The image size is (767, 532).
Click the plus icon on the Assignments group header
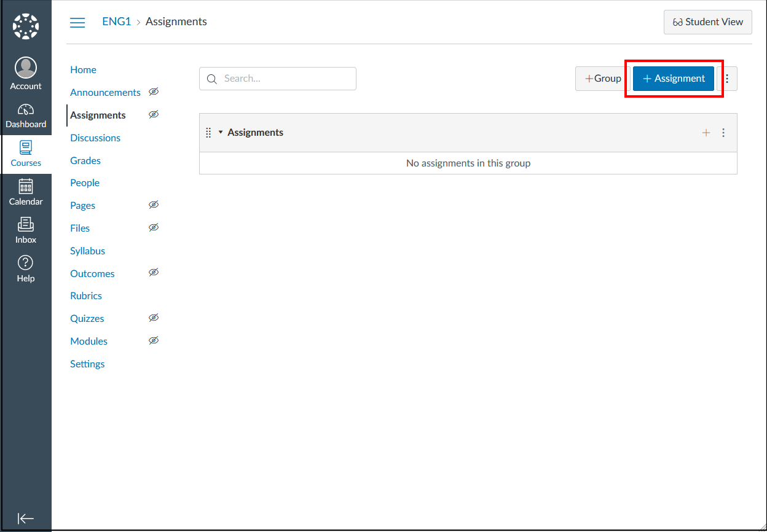[706, 132]
